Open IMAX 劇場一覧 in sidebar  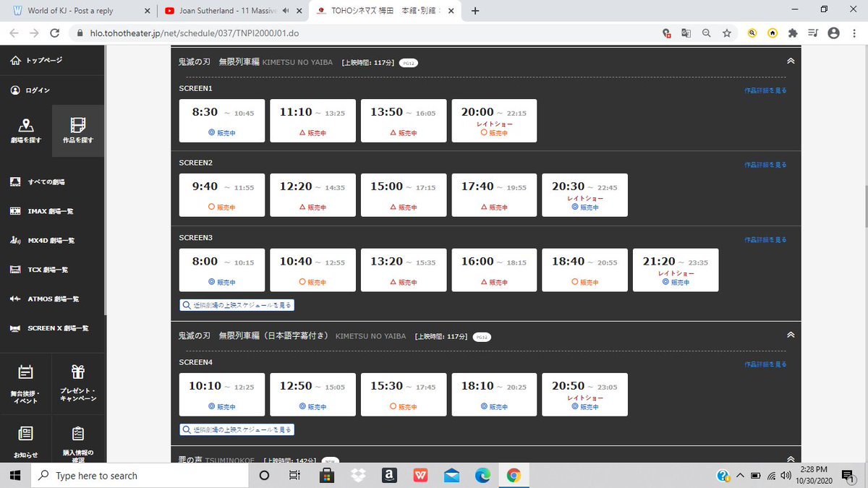[41, 211]
